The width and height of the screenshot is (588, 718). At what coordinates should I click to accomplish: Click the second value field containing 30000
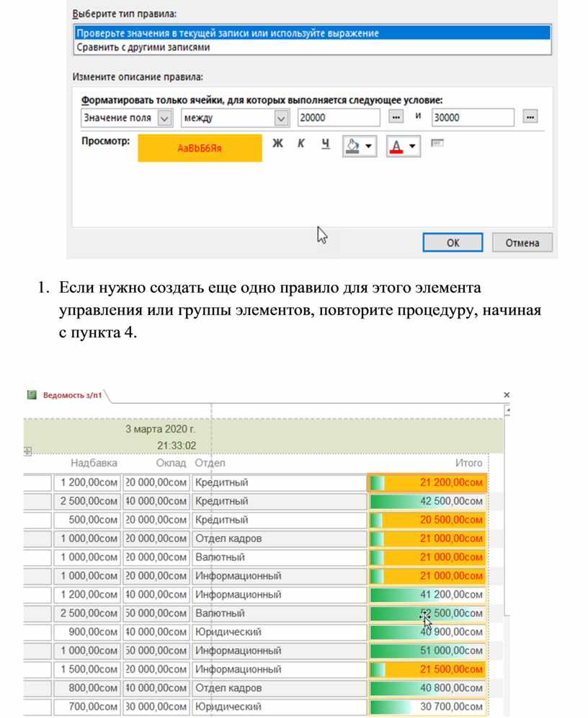[473, 118]
